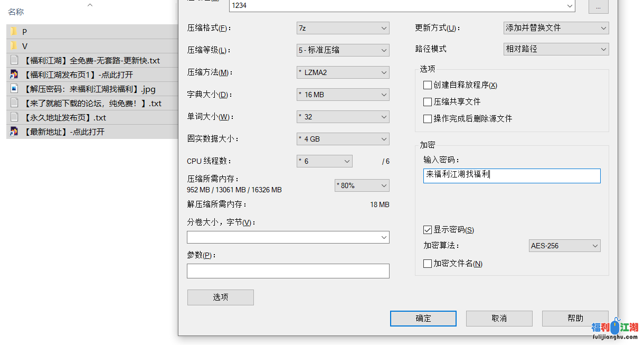Viewport: 644px width, 345px height.
Task: Collapse the 名称 column header
Action: click(90, 5)
